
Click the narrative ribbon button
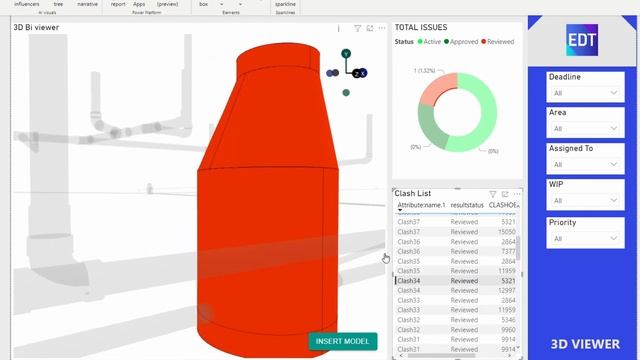pos(87,4)
